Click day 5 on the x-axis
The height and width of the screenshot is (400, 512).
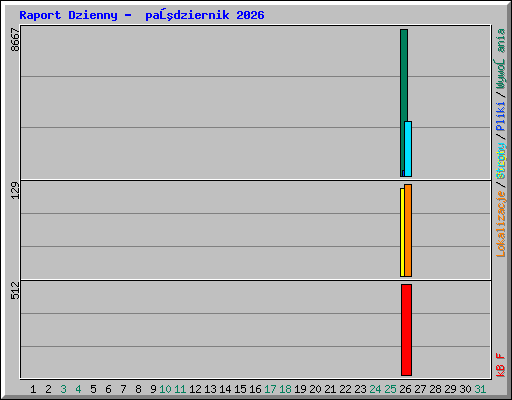pos(93,389)
